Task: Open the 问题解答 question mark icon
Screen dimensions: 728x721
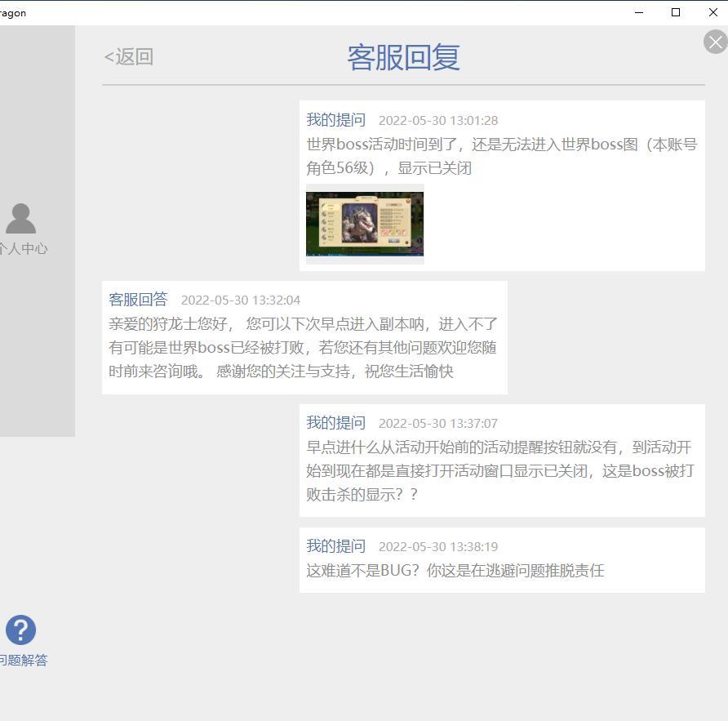Action: click(21, 630)
